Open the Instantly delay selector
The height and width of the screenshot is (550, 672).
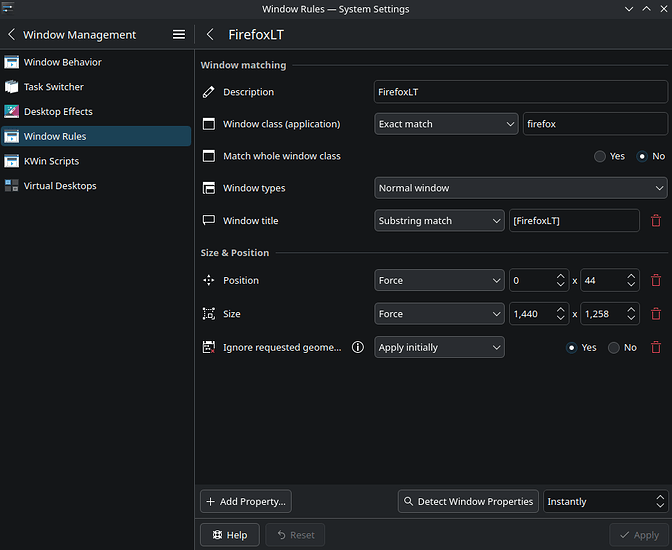(605, 502)
